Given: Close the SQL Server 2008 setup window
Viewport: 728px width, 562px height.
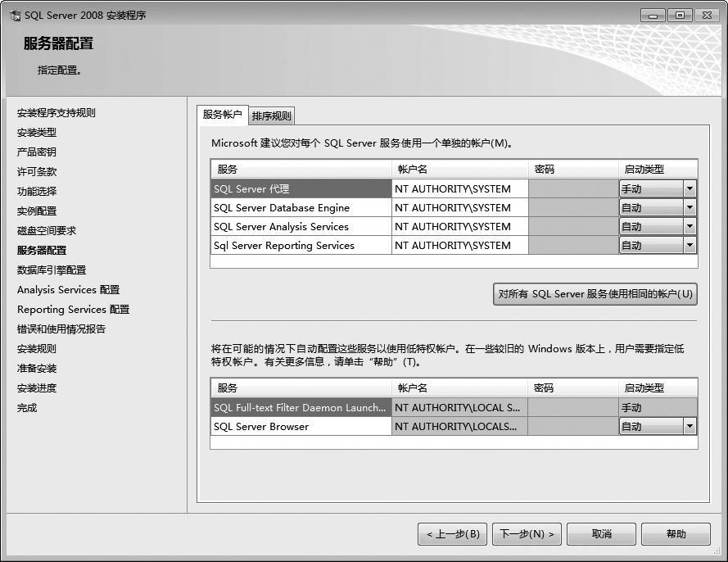Looking at the screenshot, I should (707, 16).
